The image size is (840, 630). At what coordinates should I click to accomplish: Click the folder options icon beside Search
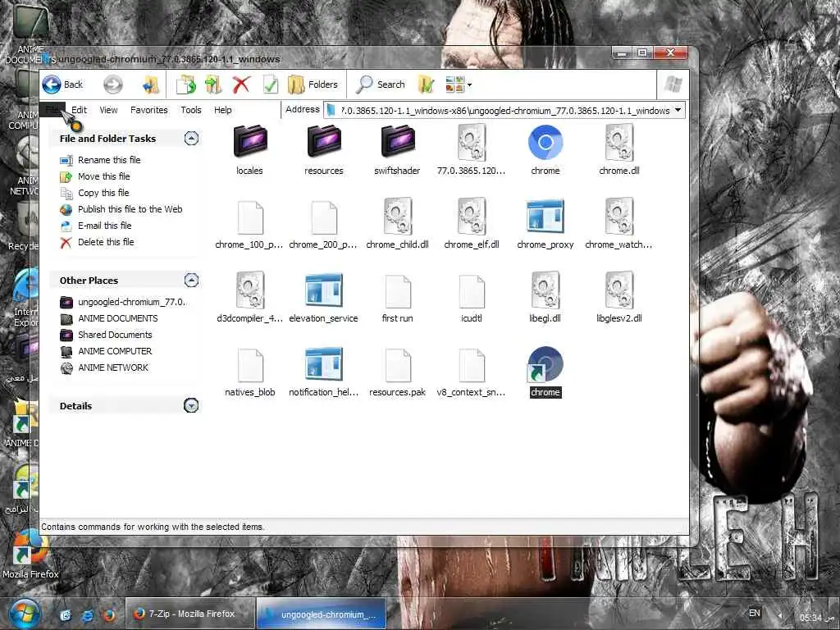(426, 84)
